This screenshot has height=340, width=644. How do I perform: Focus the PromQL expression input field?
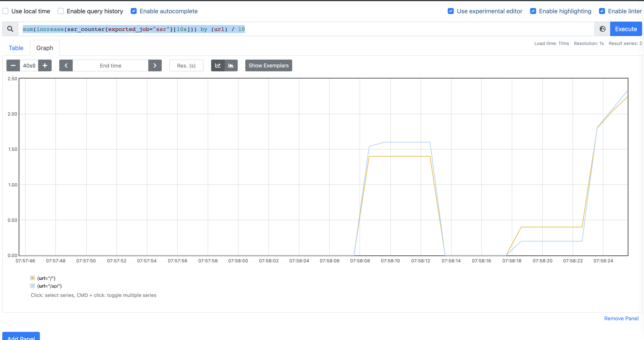[x=306, y=29]
